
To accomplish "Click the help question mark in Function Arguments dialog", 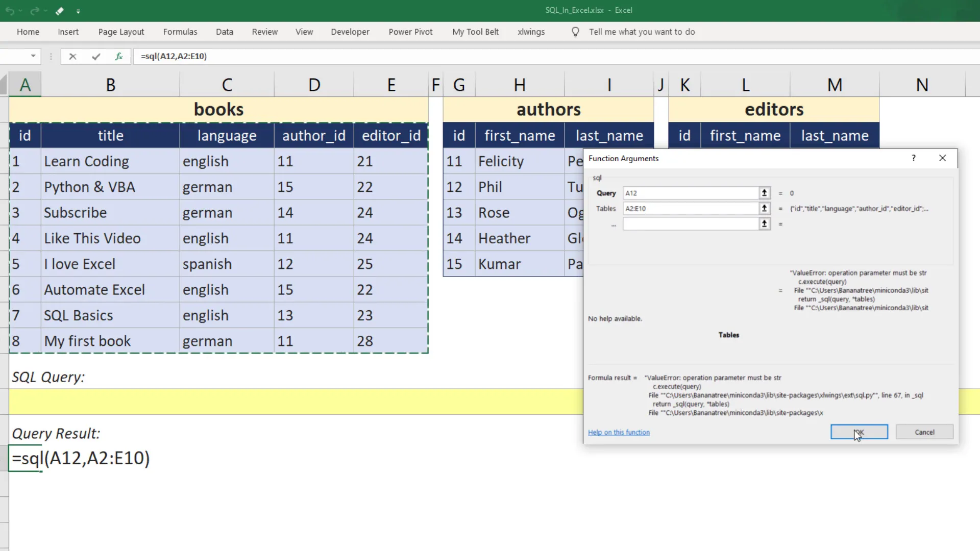I will click(913, 158).
